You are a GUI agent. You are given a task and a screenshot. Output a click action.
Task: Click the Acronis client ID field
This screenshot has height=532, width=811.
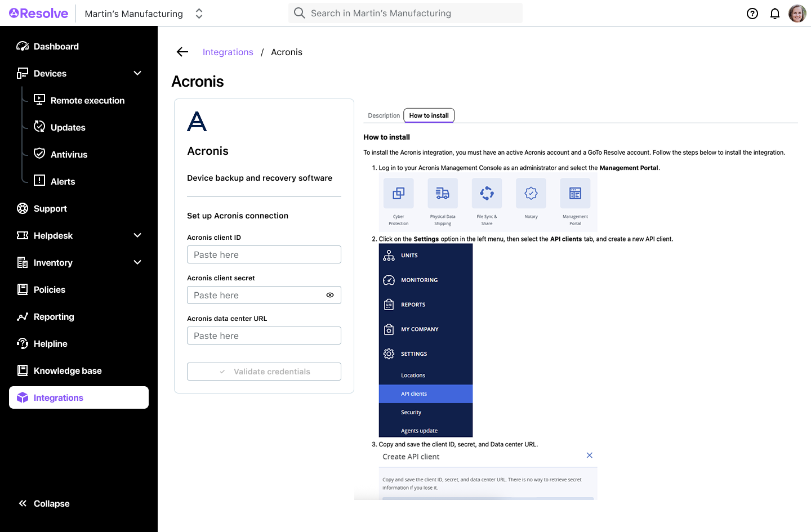[x=264, y=254]
